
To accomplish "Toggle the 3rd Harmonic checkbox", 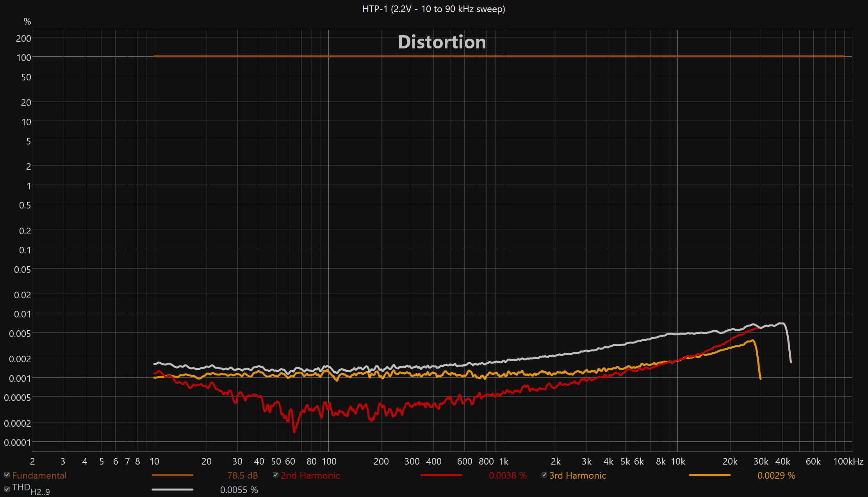I will pos(544,475).
